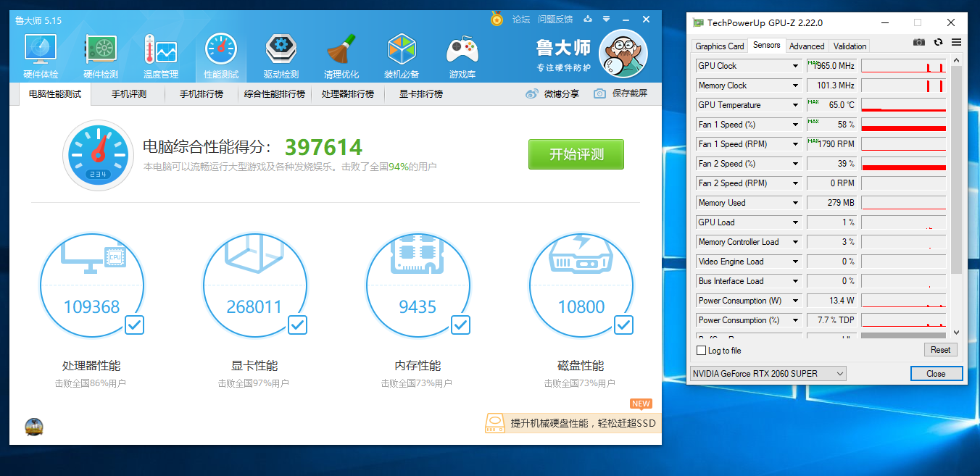The height and width of the screenshot is (476, 980).
Task: Switch to the Graphics Card tab in GPU-Z
Action: pyautogui.click(x=720, y=46)
